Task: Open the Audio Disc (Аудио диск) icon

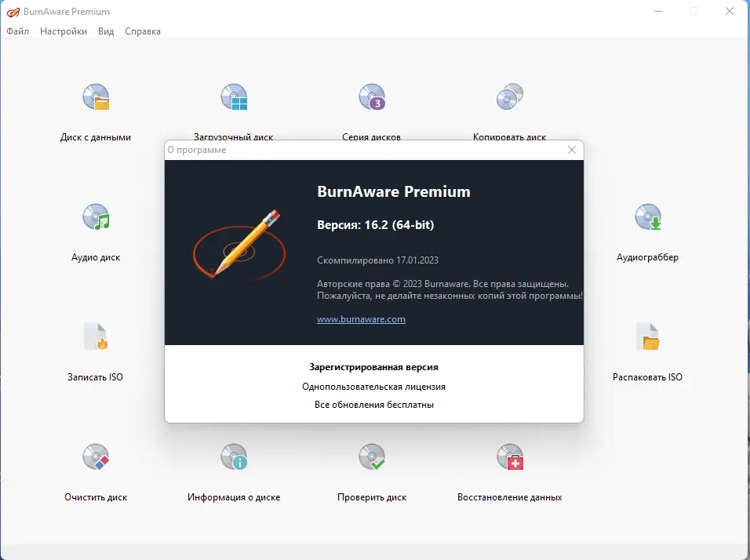Action: click(x=96, y=217)
